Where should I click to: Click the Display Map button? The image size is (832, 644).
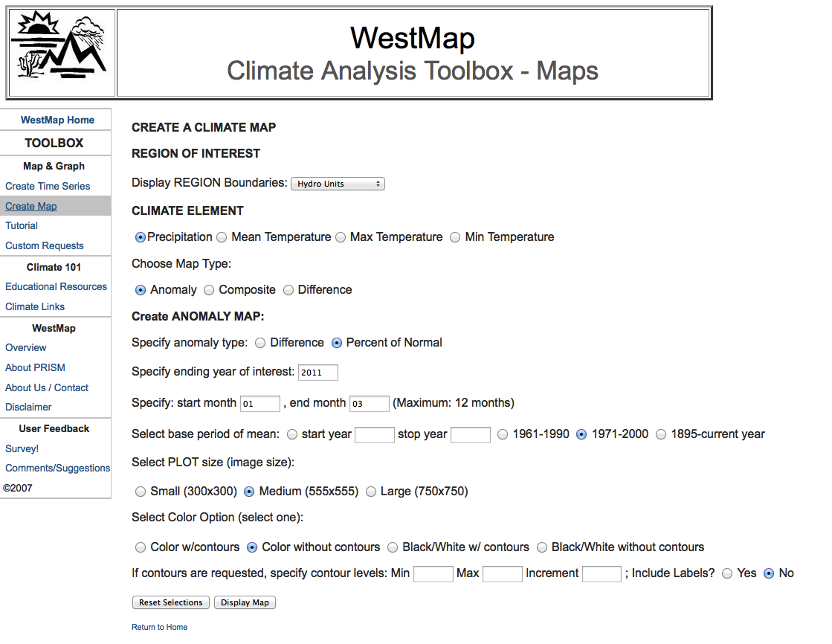[245, 602]
